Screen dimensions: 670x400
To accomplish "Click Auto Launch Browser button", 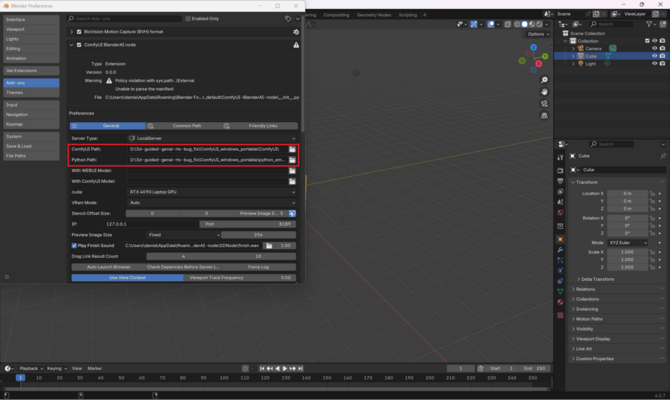I will [109, 267].
